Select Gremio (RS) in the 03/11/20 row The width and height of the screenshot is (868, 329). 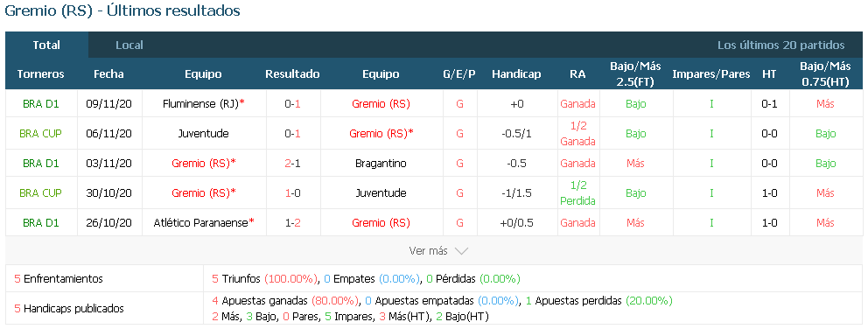click(x=200, y=164)
